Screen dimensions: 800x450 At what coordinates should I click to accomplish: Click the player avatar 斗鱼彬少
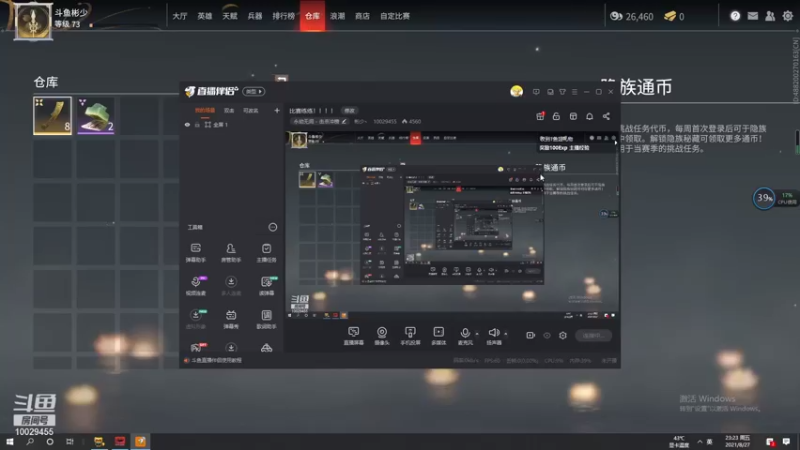coord(33,21)
